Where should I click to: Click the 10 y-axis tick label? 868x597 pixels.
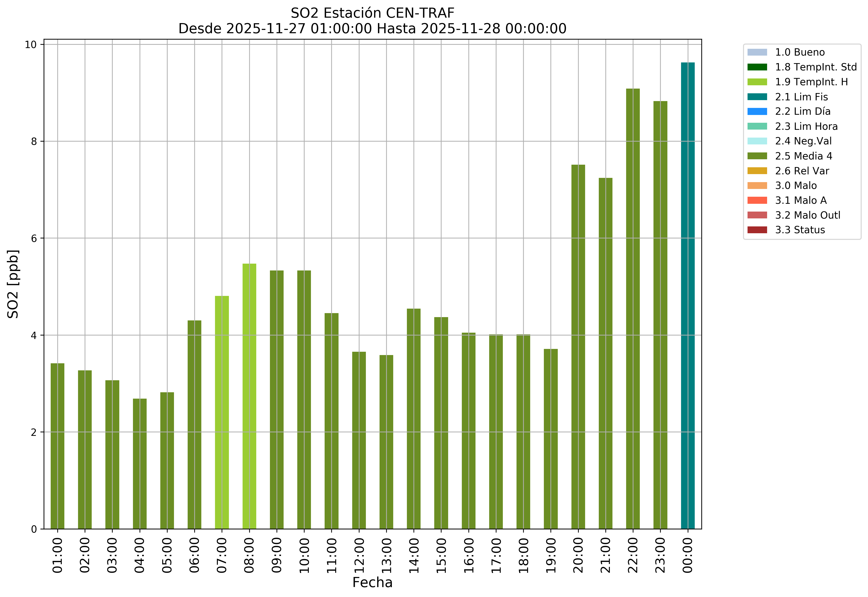pyautogui.click(x=31, y=45)
